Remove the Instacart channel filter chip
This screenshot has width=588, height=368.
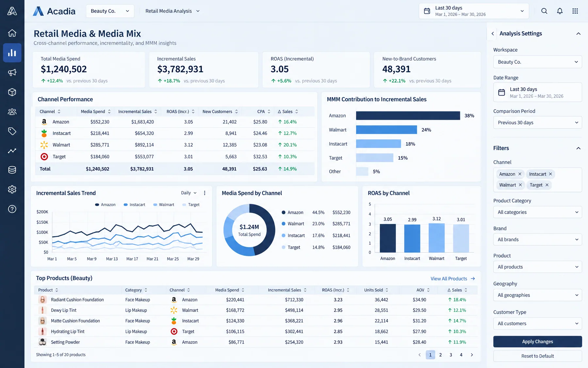click(550, 174)
